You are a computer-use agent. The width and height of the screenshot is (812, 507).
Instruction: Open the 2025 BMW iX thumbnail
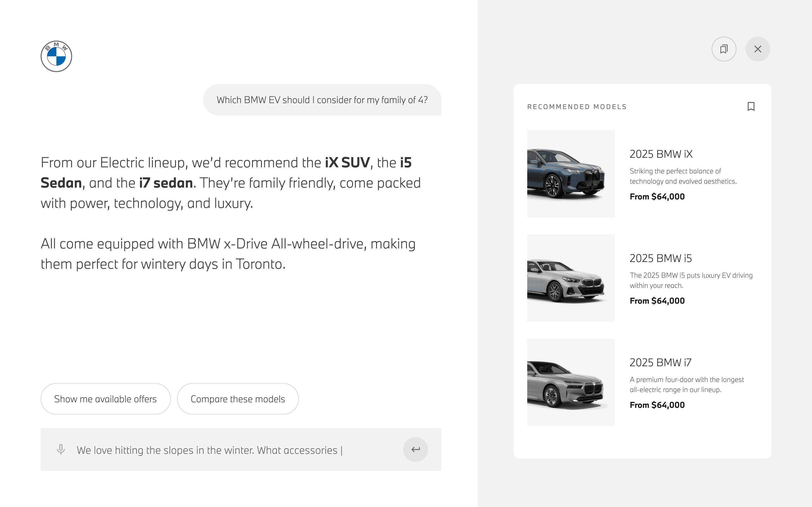click(x=570, y=174)
